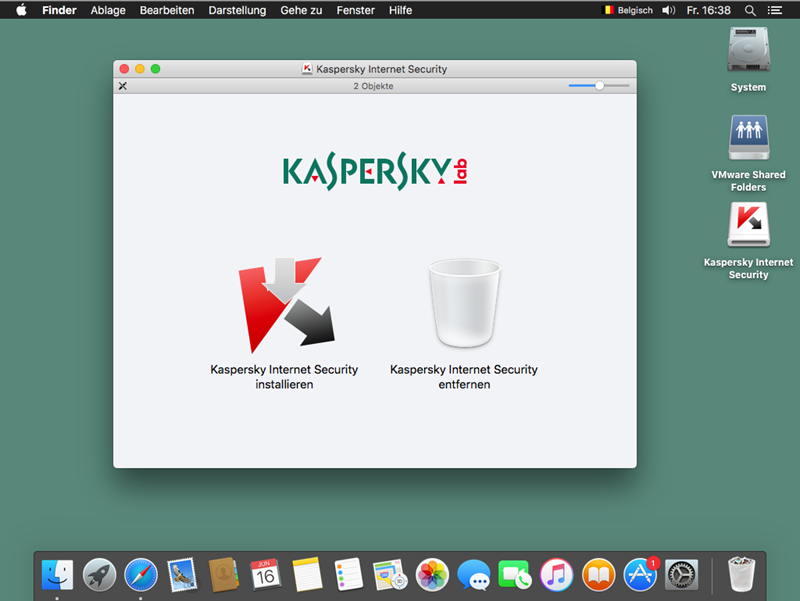Select the System hard drive icon
Viewport: 800px width, 601px height.
click(748, 50)
